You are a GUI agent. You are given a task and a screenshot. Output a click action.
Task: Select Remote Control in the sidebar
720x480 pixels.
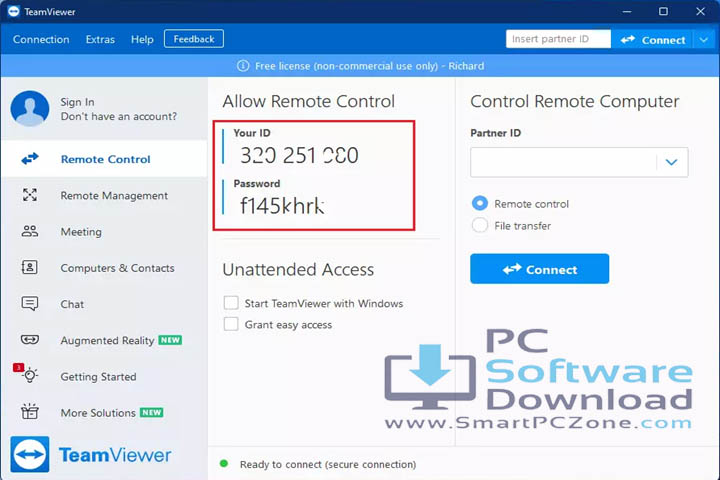(x=105, y=159)
